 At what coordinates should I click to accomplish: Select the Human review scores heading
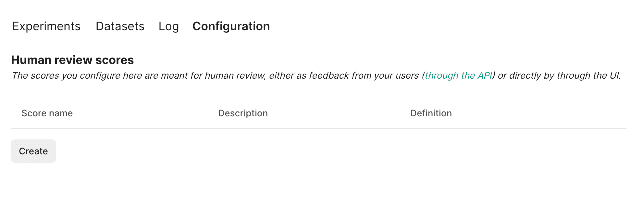click(73, 60)
